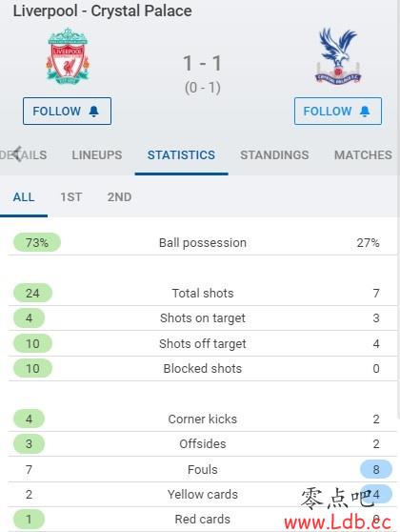The width and height of the screenshot is (400, 532).
Task: Follow Crystal Palace team
Action: pos(338,111)
